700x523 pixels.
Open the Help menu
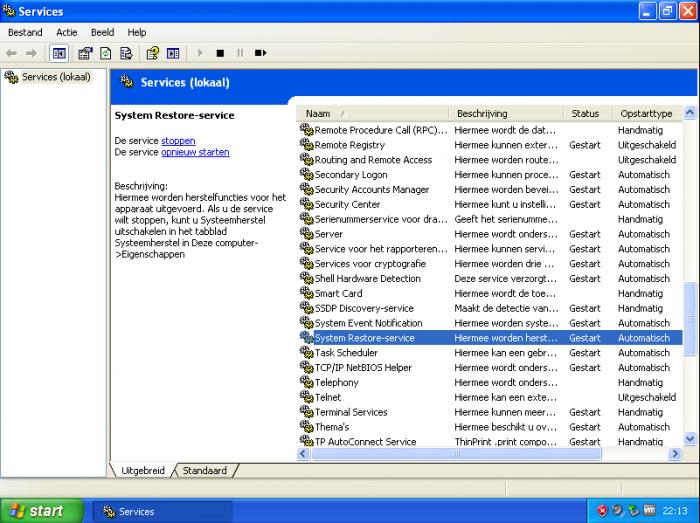pos(137,33)
